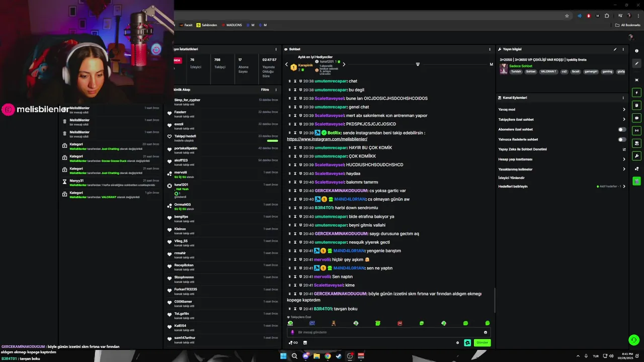Open İzleyici Yönlendir option
This screenshot has height=362, width=644.
(511, 177)
